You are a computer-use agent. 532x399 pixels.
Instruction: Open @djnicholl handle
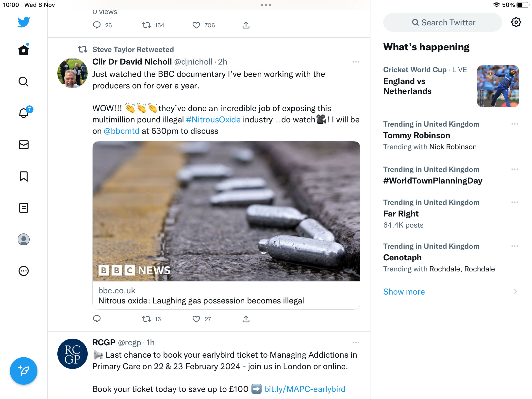coord(193,62)
